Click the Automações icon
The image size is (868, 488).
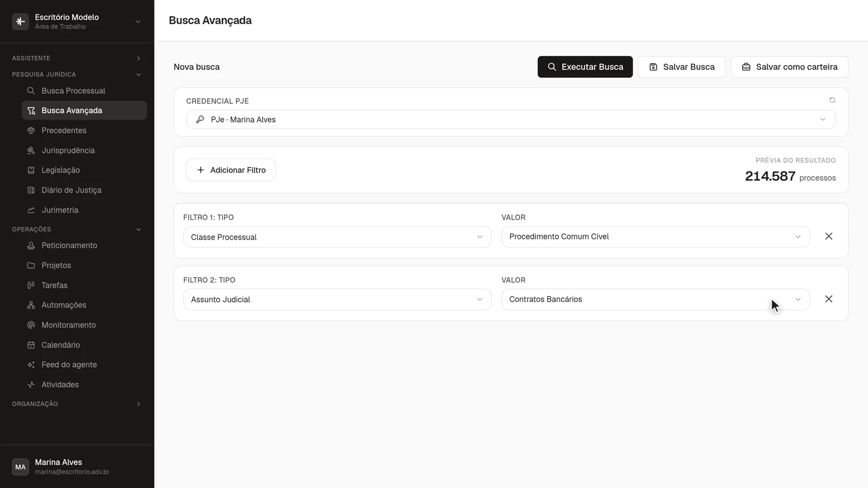[x=31, y=305]
